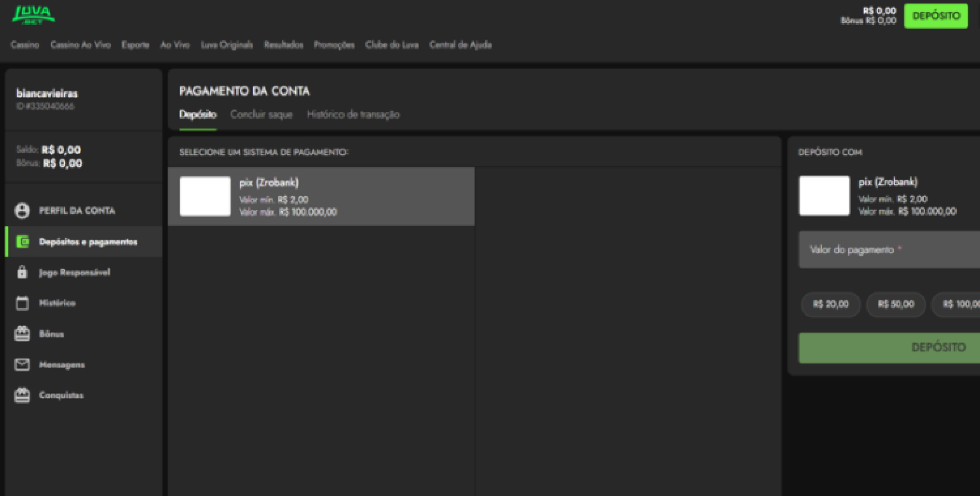980x496 pixels.
Task: Open the Histórico de transação tab
Action: coord(353,115)
